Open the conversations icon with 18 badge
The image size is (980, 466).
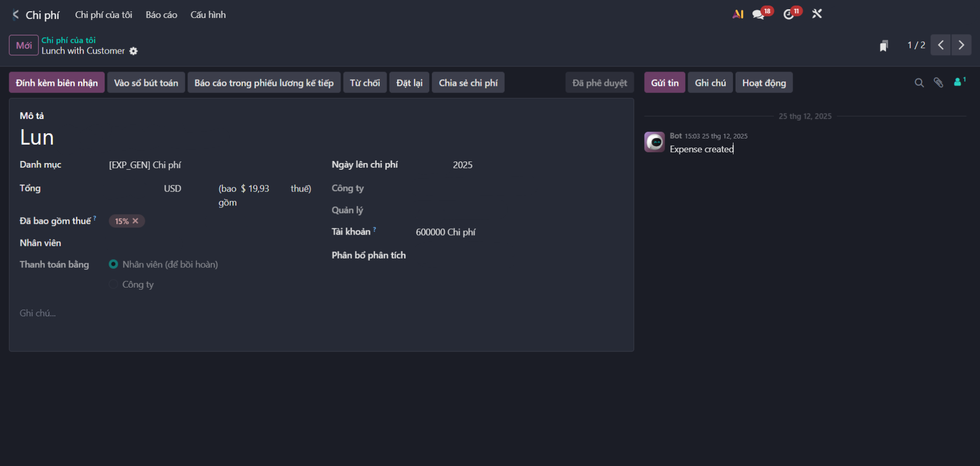(758, 14)
